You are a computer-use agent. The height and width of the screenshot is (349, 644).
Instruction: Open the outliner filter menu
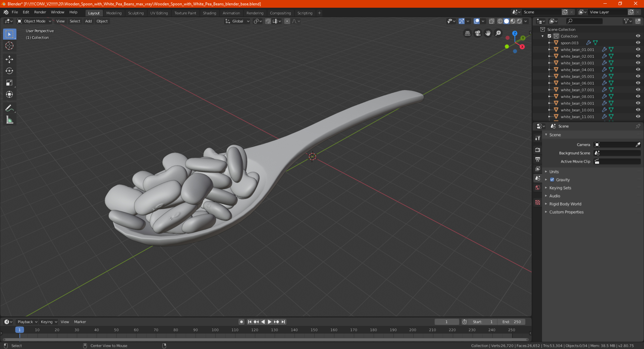click(628, 21)
